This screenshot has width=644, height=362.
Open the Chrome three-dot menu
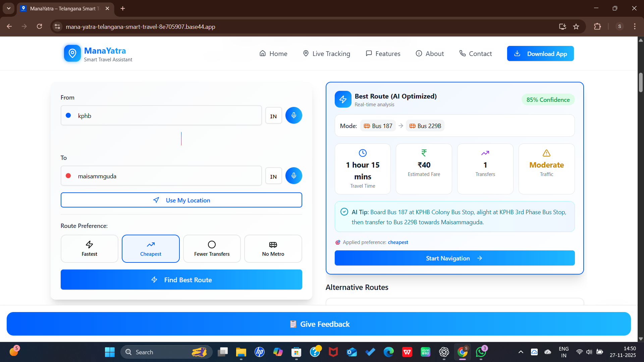pos(635,26)
